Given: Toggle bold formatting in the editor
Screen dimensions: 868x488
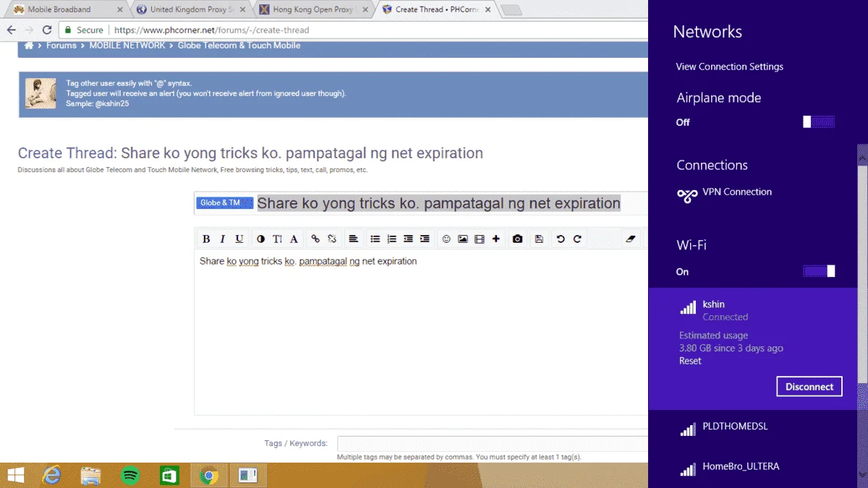Looking at the screenshot, I should (206, 239).
